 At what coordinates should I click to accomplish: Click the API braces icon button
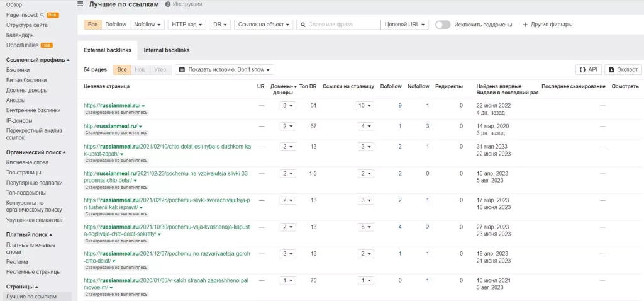[582, 70]
